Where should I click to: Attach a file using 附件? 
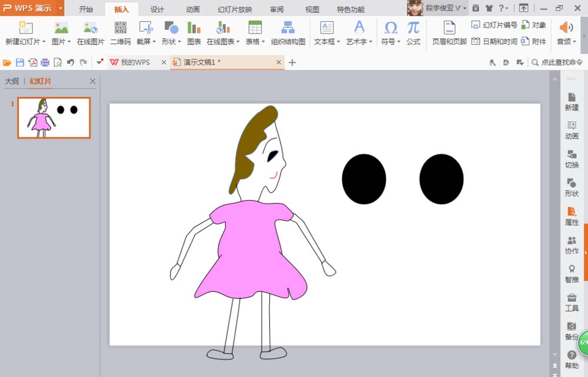pos(537,41)
